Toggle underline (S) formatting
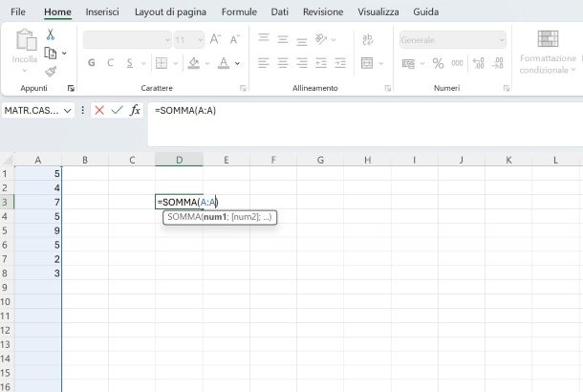The width and height of the screenshot is (583, 392). tap(130, 63)
